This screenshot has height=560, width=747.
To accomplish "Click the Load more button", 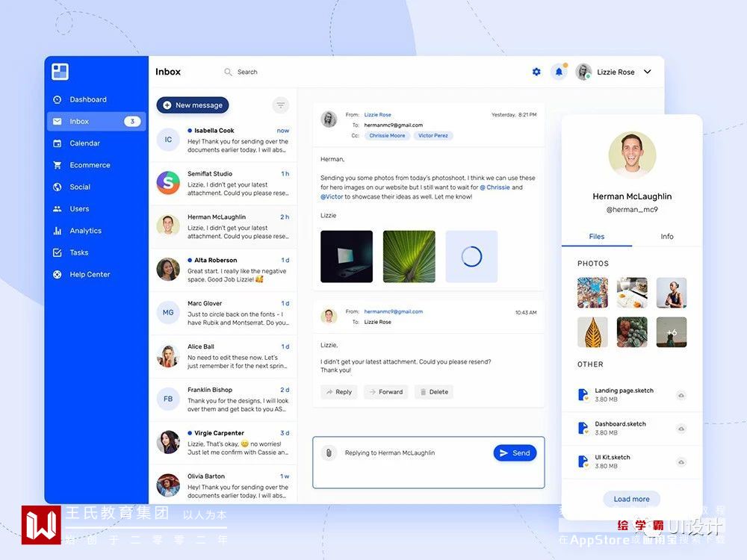I will click(x=632, y=499).
